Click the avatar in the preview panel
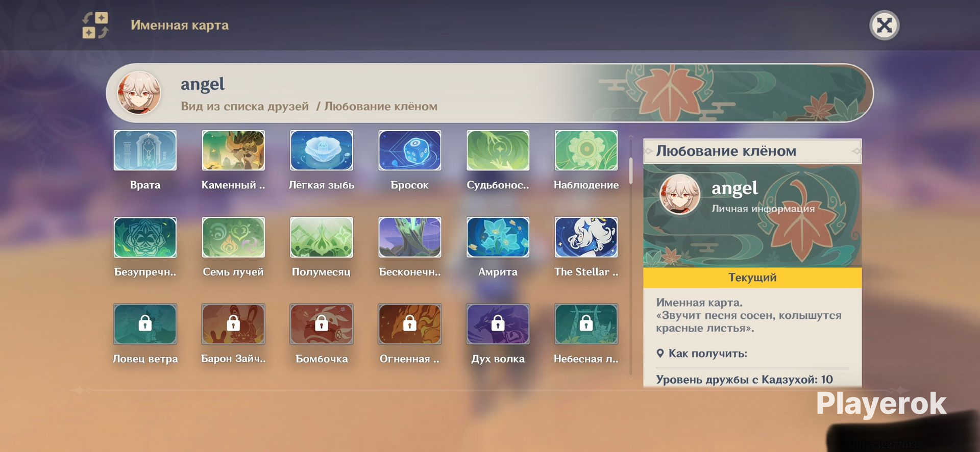The image size is (980, 452). coord(680,194)
